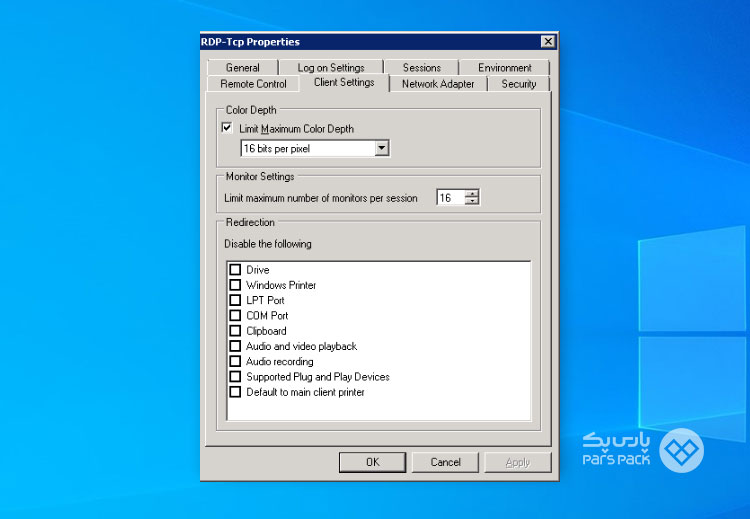Click the Cancel button
The height and width of the screenshot is (519, 750).
[x=445, y=462]
